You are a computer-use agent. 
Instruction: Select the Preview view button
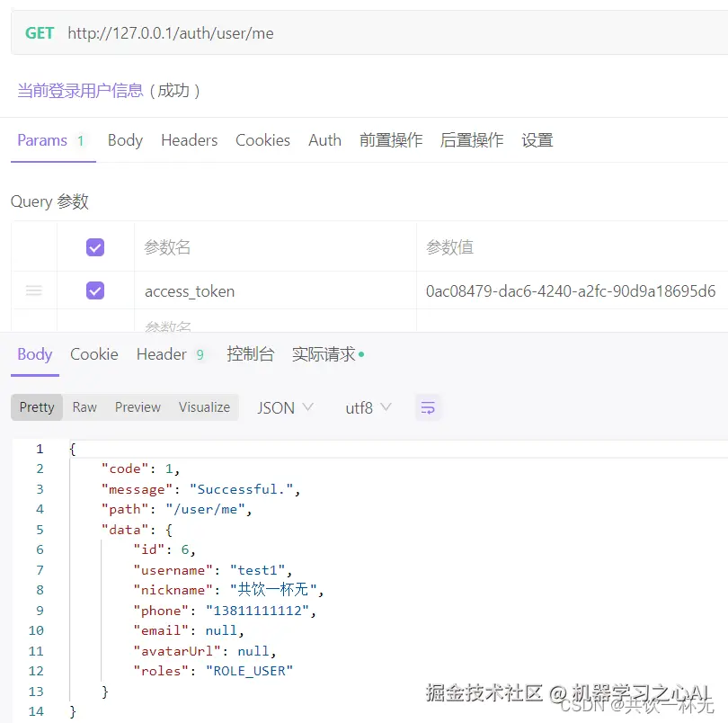click(x=138, y=407)
